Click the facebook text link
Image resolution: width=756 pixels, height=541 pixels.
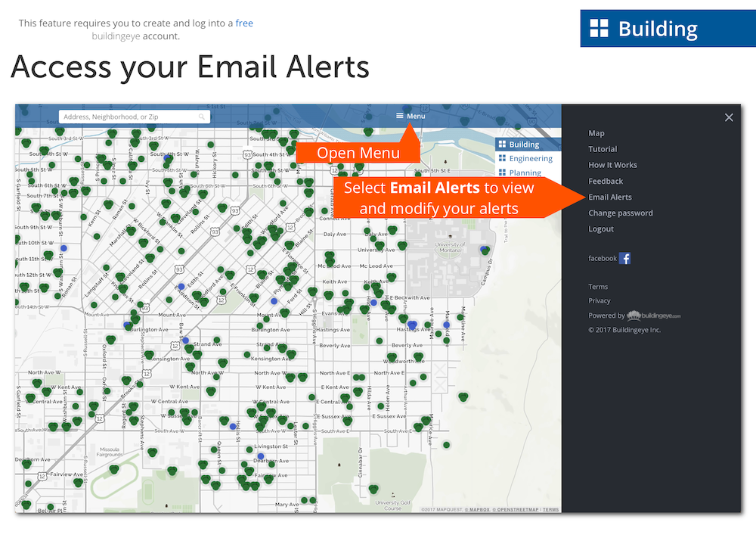[603, 259]
